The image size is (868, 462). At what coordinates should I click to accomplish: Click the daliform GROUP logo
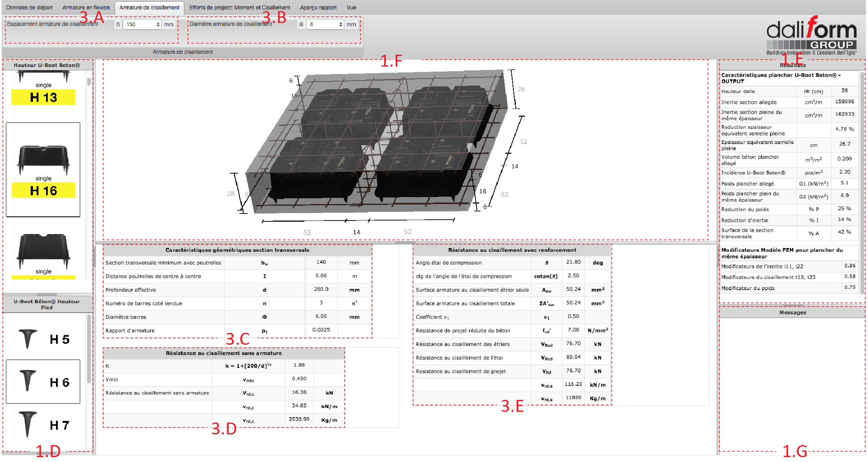coord(812,35)
